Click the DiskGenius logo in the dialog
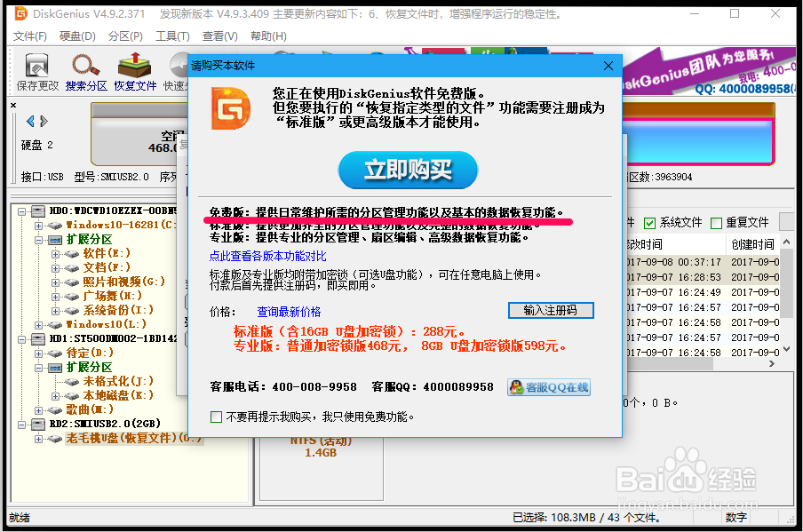 pos(231,108)
